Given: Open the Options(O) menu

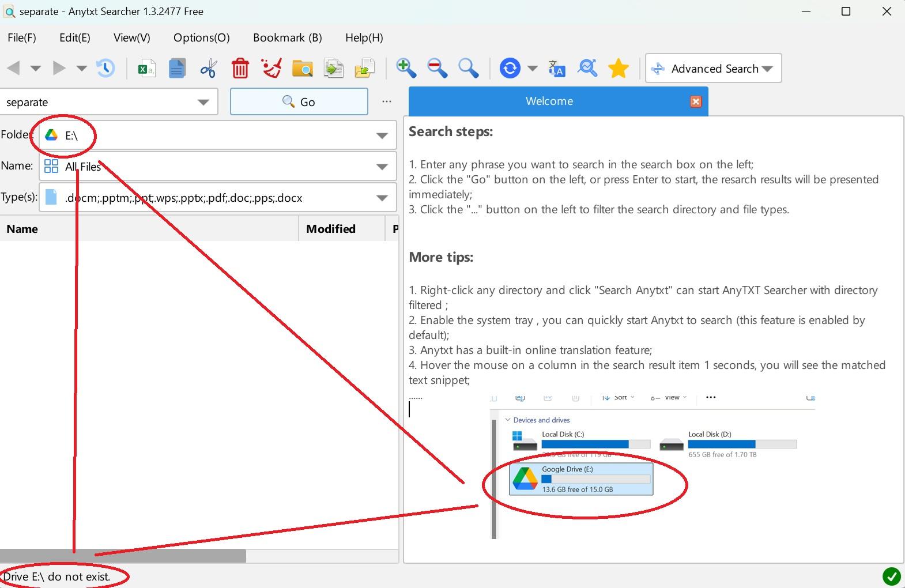Looking at the screenshot, I should pos(201,37).
